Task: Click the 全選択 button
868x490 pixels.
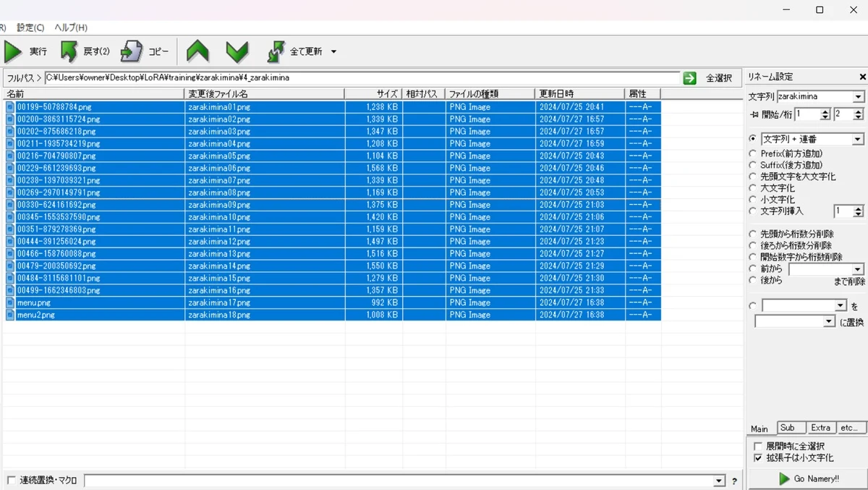Action: pyautogui.click(x=719, y=78)
